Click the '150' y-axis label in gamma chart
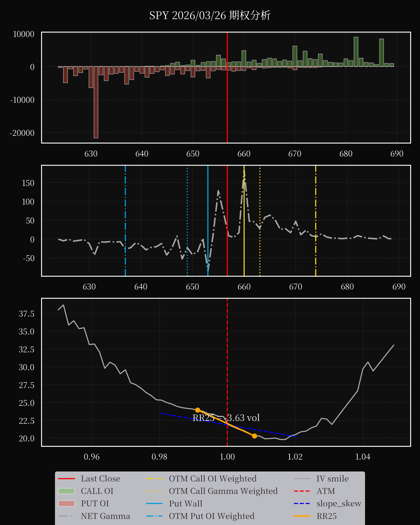420x525 pixels. point(28,183)
